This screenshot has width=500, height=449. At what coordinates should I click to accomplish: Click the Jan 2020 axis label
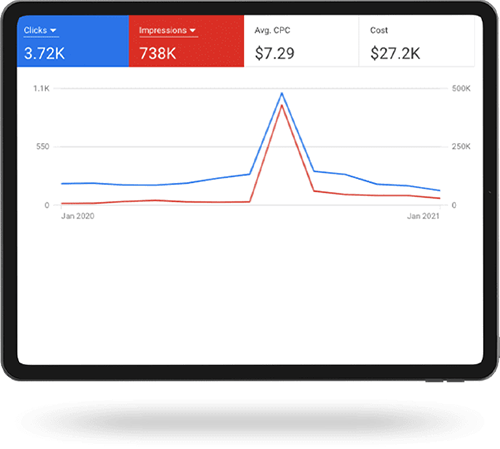coord(78,216)
